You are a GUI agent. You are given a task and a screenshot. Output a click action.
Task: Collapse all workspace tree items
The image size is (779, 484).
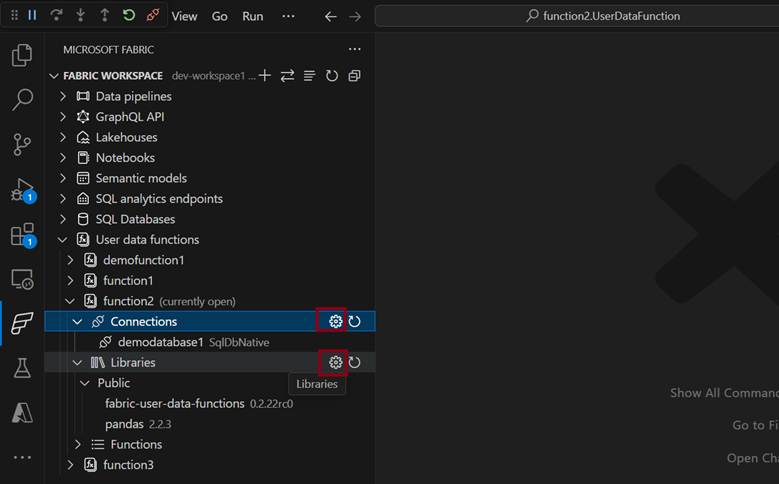click(354, 76)
